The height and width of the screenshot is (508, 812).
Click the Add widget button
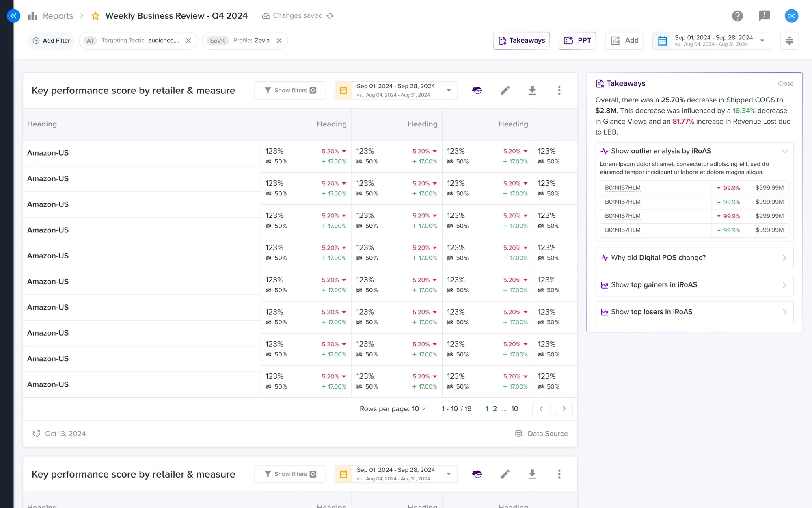[x=624, y=41]
